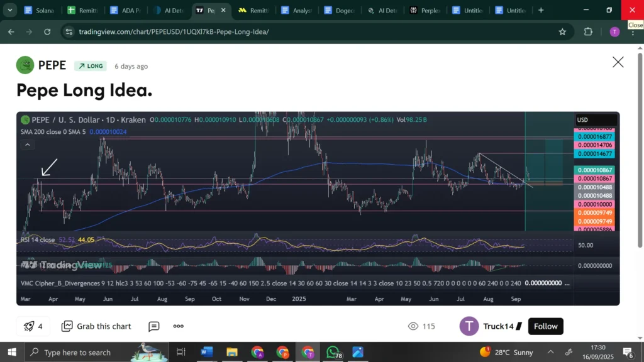Open the Photos app on the taskbar

pos(358,352)
